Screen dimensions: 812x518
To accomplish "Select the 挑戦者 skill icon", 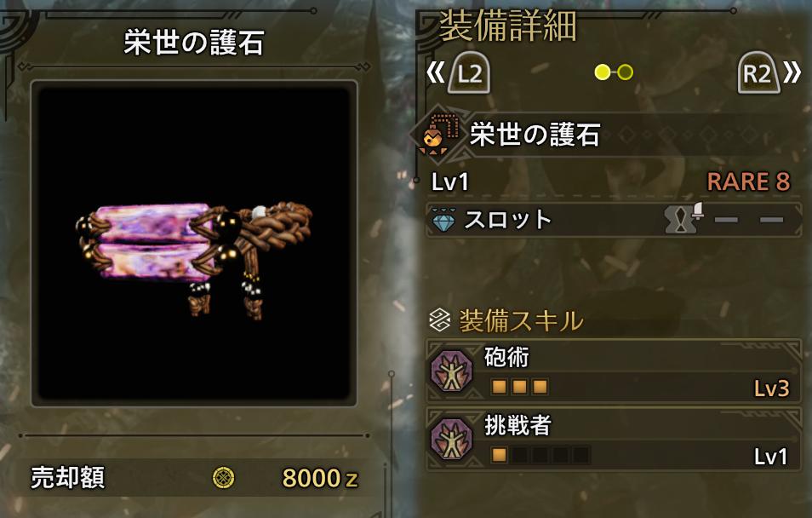I will pos(452,439).
